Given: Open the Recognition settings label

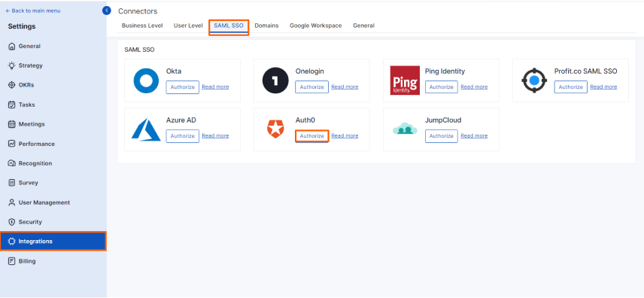Looking at the screenshot, I should [35, 163].
